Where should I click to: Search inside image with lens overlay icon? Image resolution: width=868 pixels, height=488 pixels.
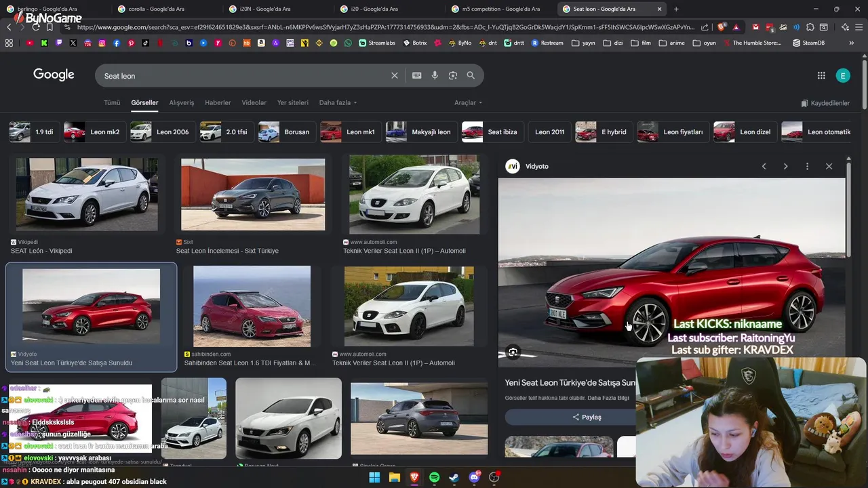(x=513, y=352)
